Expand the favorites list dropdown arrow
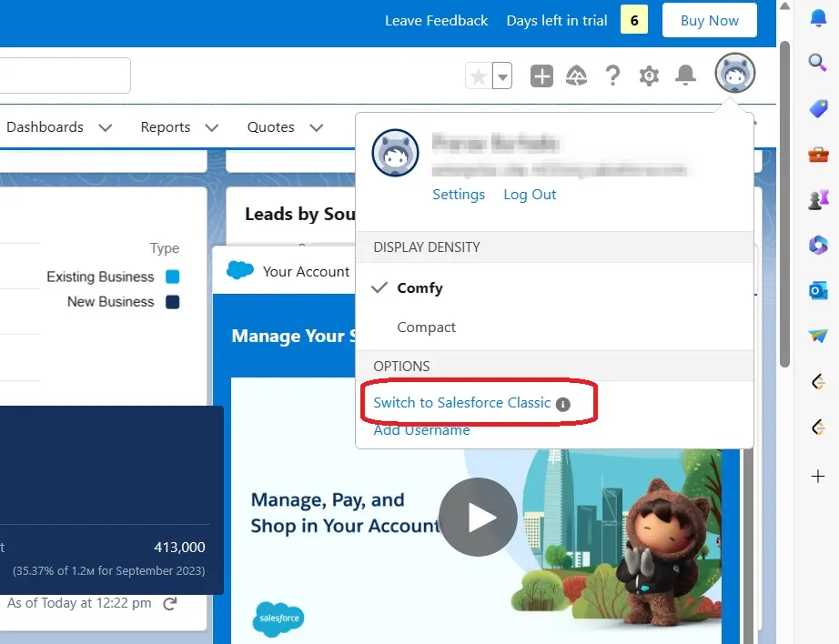Image resolution: width=839 pixels, height=644 pixels. coord(502,76)
